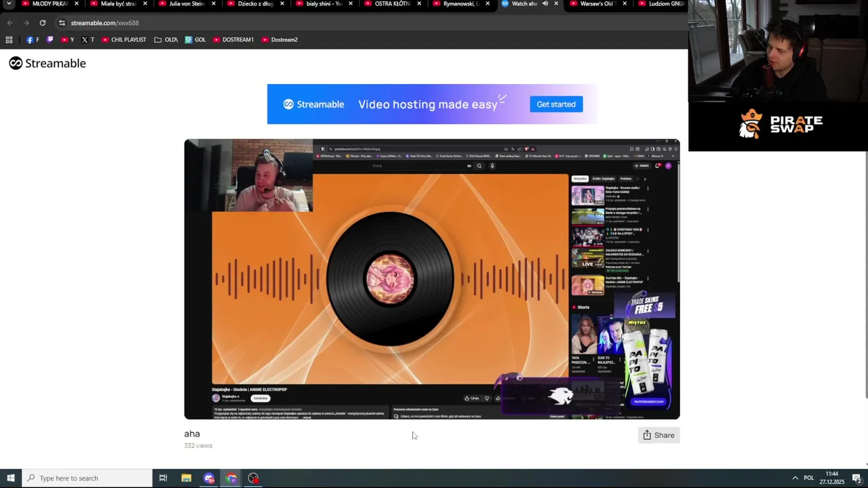
Task: Click the Get started banner button
Action: [556, 104]
